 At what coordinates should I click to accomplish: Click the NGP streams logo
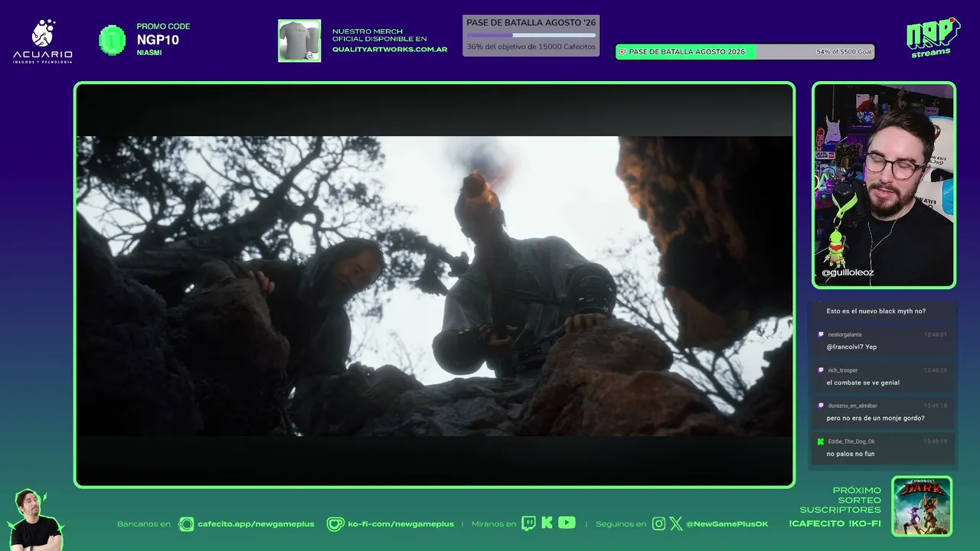click(x=933, y=37)
